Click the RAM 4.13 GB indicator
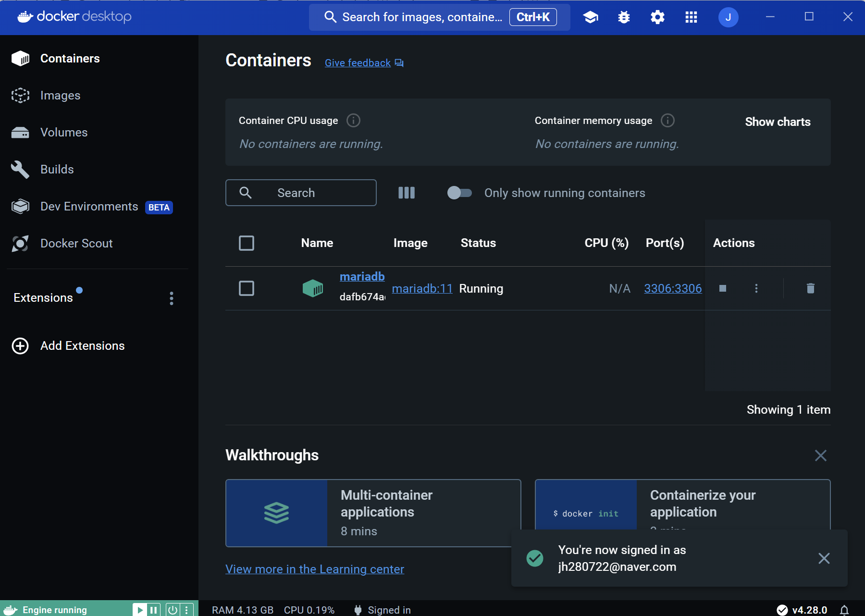 click(243, 610)
